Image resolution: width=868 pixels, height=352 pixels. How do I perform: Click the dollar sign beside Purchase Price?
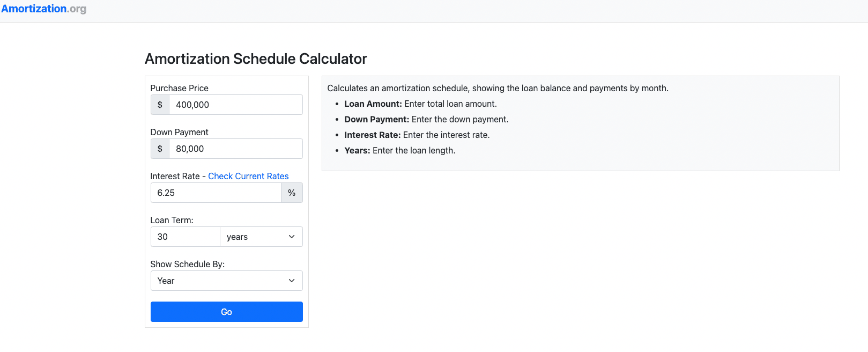pos(160,105)
